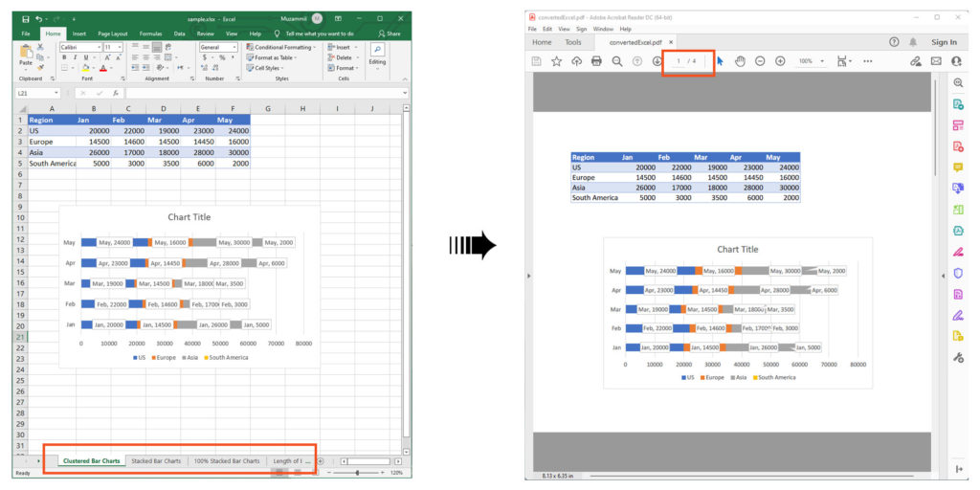The image size is (980, 490).
Task: Click Acrobat's zoom in plus icon
Action: (780, 61)
